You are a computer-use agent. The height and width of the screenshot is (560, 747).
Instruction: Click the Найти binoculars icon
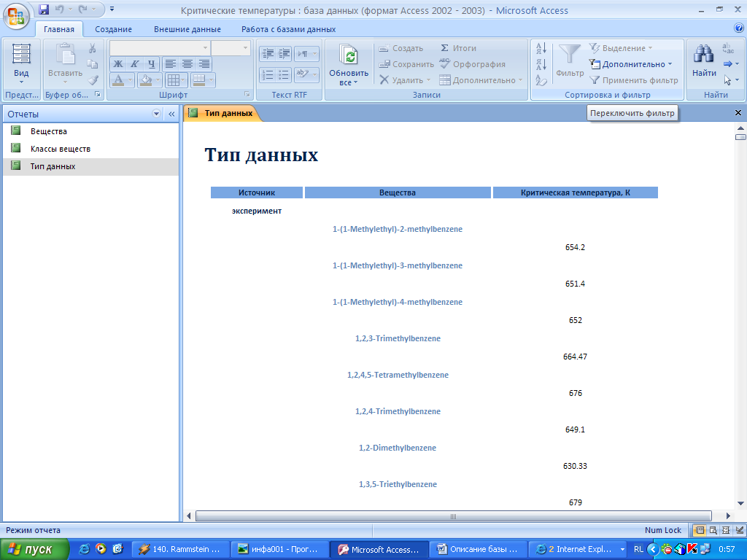click(x=704, y=54)
